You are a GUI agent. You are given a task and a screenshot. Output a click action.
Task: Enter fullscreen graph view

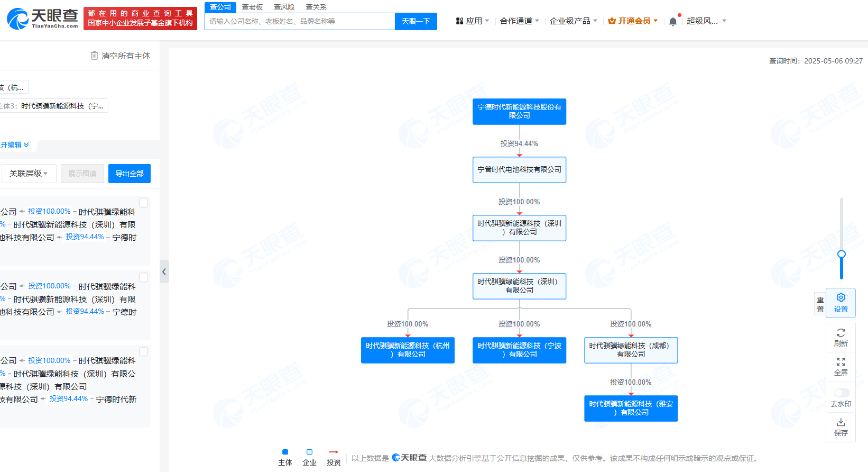click(841, 362)
